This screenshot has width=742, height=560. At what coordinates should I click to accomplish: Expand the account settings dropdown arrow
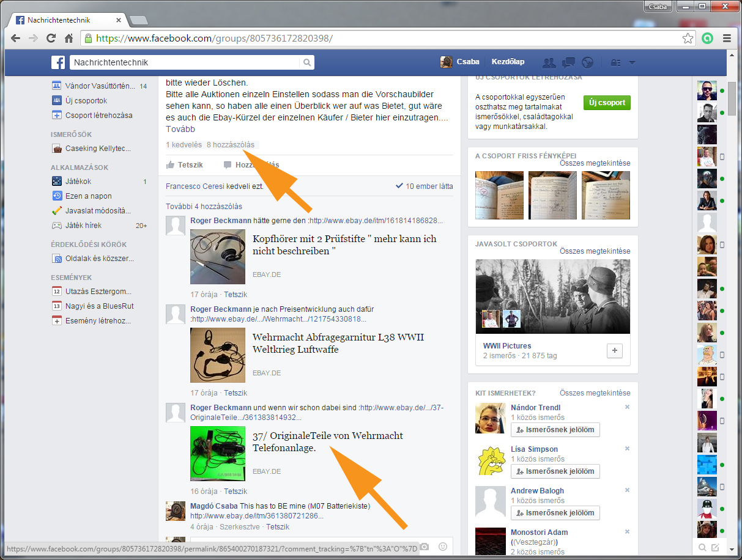coord(632,62)
